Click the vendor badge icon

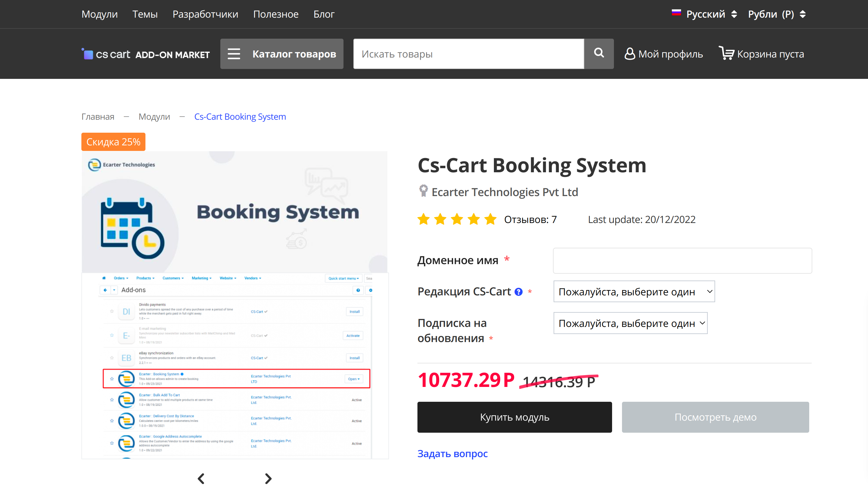coord(423,191)
